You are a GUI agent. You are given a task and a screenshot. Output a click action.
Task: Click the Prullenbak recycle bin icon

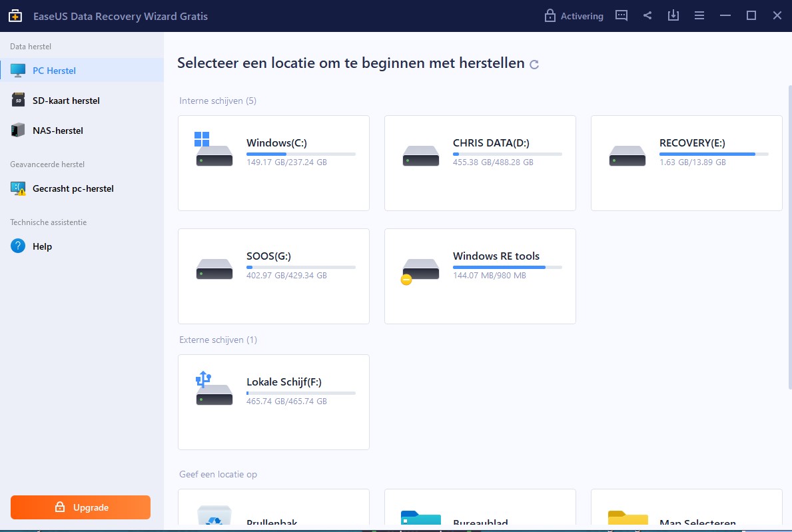click(214, 515)
